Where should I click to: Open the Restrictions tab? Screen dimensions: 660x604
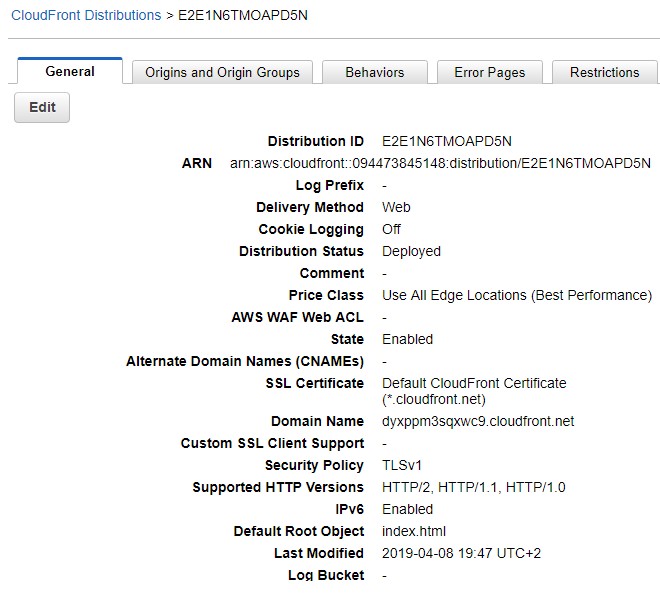tap(604, 73)
